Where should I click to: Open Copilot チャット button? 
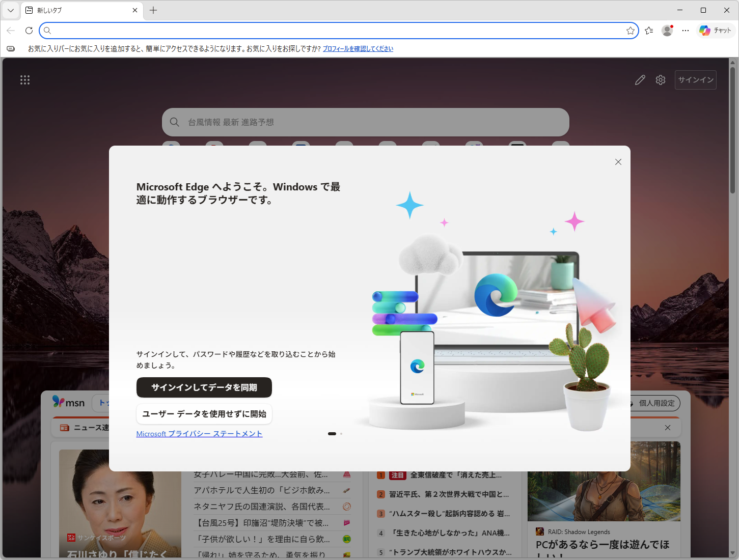[x=716, y=31]
